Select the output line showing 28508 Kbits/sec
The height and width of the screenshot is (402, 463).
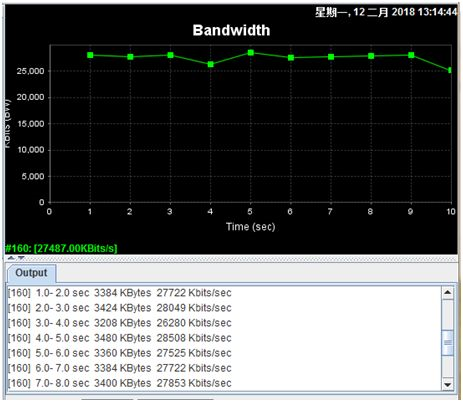[120, 338]
